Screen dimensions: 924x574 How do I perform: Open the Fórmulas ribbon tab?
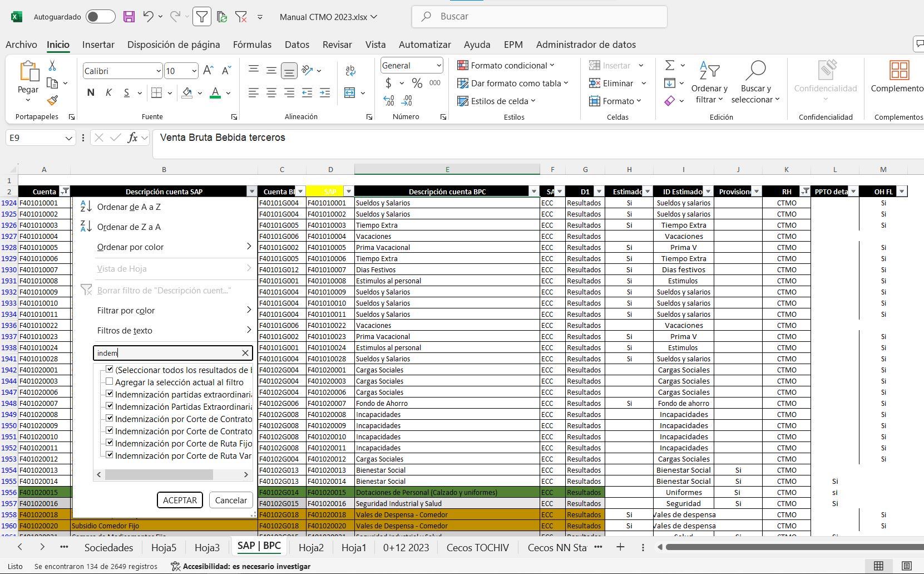click(252, 45)
